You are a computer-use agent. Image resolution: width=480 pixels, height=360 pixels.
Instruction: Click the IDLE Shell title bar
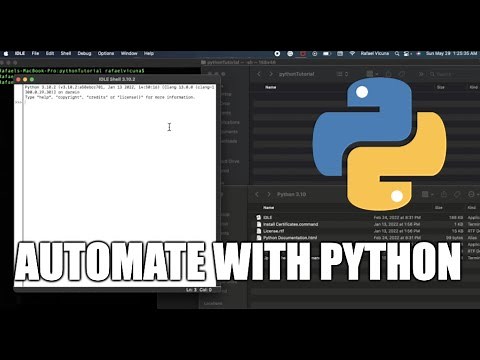pos(117,79)
